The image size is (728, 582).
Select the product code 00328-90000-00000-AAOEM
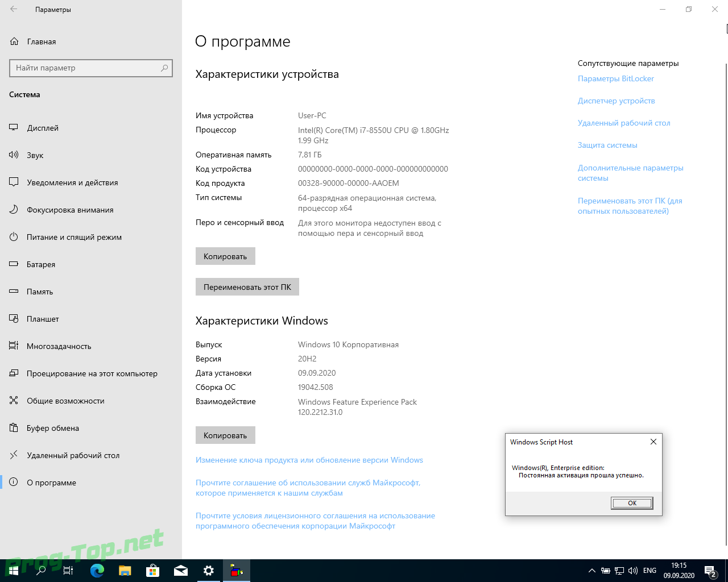349,183
